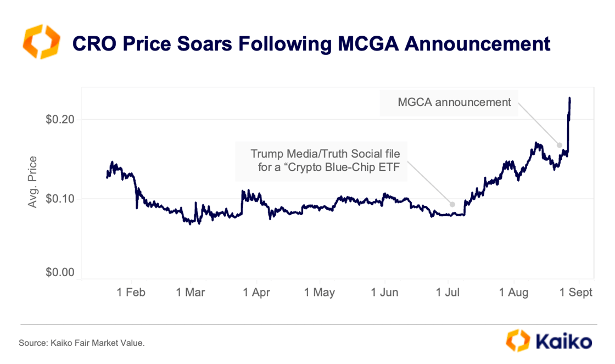Click the "1 Sept" x-axis date label
The height and width of the screenshot is (364, 615).
(x=577, y=293)
